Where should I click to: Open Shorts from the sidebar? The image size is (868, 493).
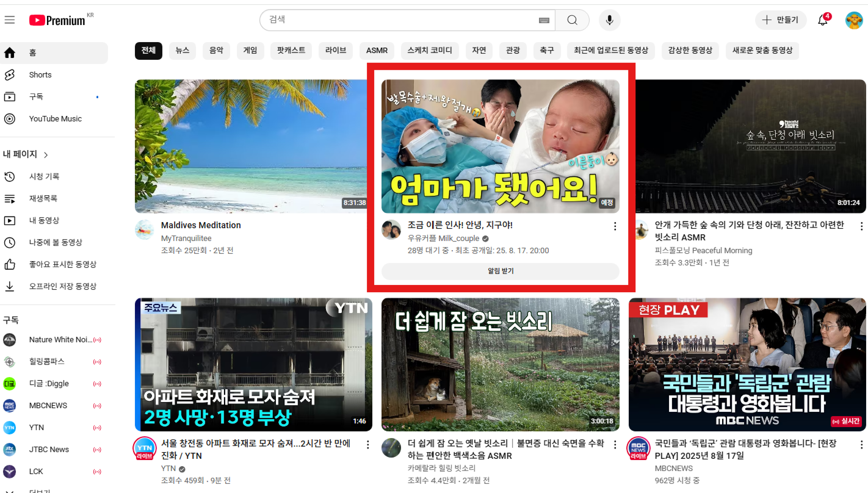coord(40,75)
